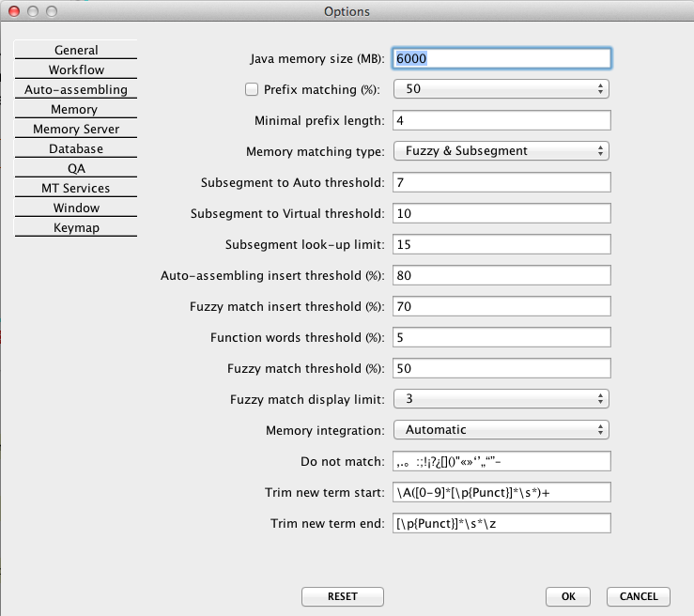694x616 pixels.
Task: Select the MT Services tab
Action: pos(76,189)
